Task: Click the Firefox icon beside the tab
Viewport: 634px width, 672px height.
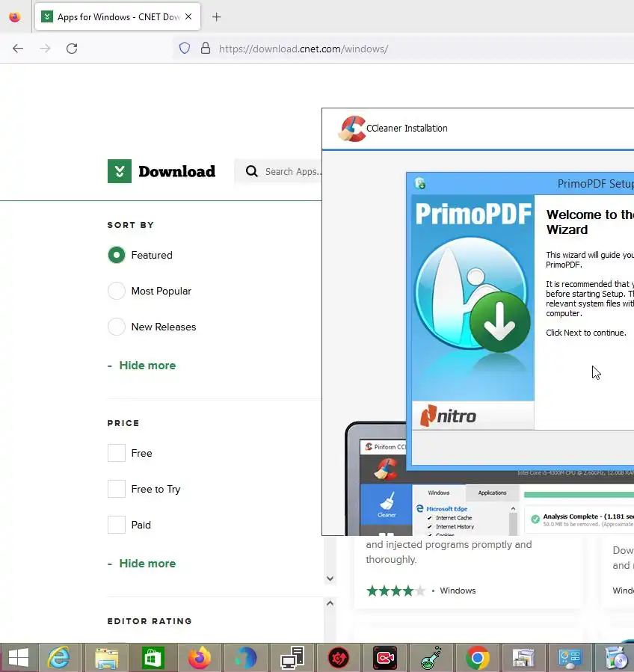Action: tap(14, 16)
